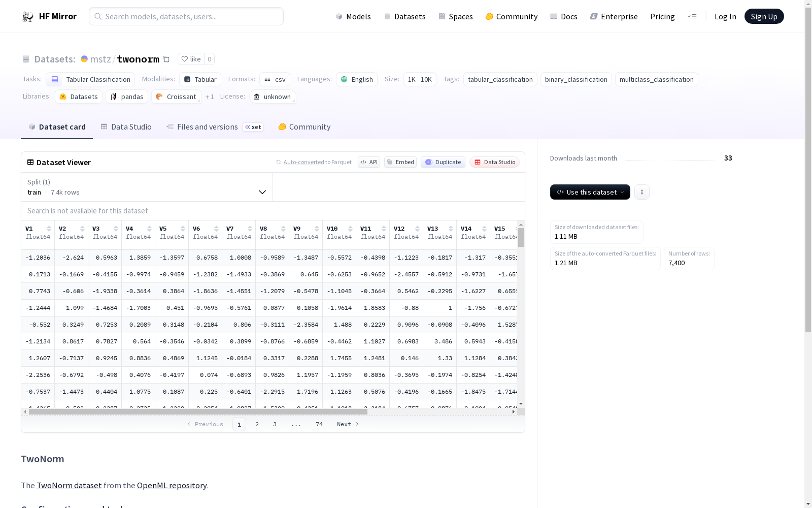Open the TwoNorm dataset link
The image size is (812, 508).
tap(69, 486)
